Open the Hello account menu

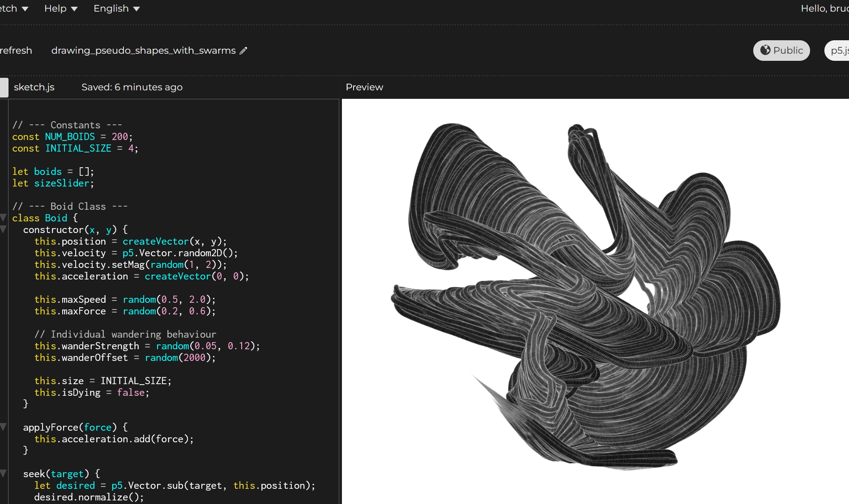coord(824,8)
